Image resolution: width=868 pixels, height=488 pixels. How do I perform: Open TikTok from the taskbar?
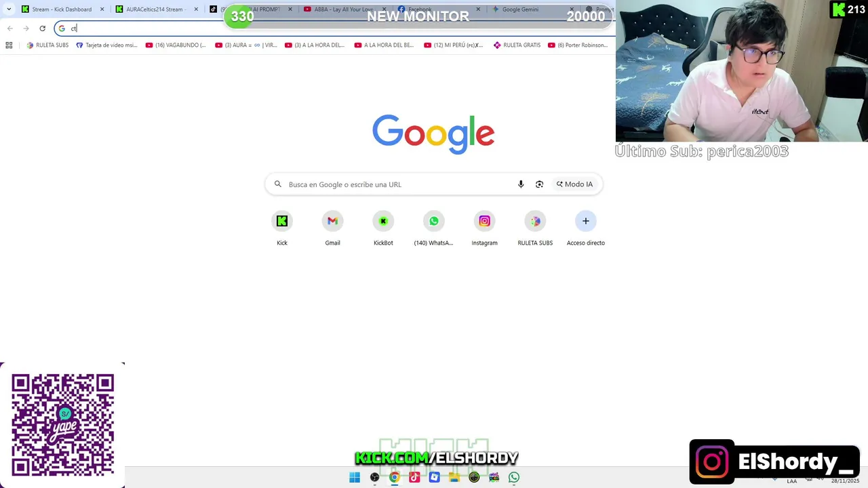coord(414,477)
